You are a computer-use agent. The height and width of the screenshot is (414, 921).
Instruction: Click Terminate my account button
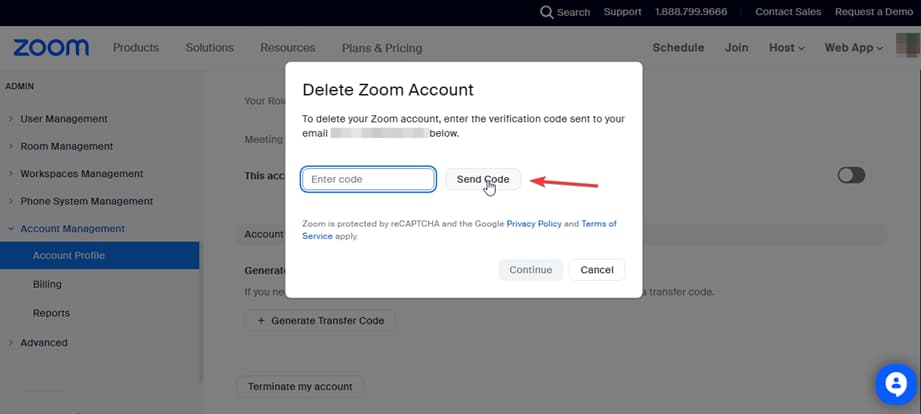click(300, 386)
